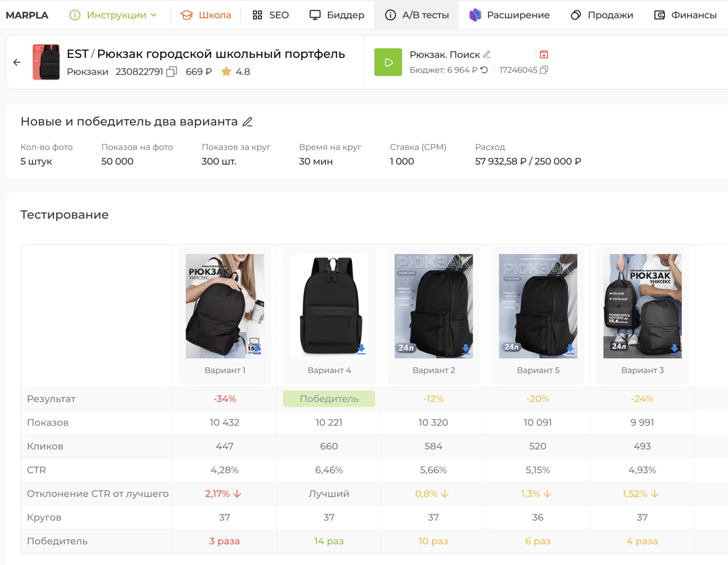Open the Продажи section

pyautogui.click(x=601, y=15)
